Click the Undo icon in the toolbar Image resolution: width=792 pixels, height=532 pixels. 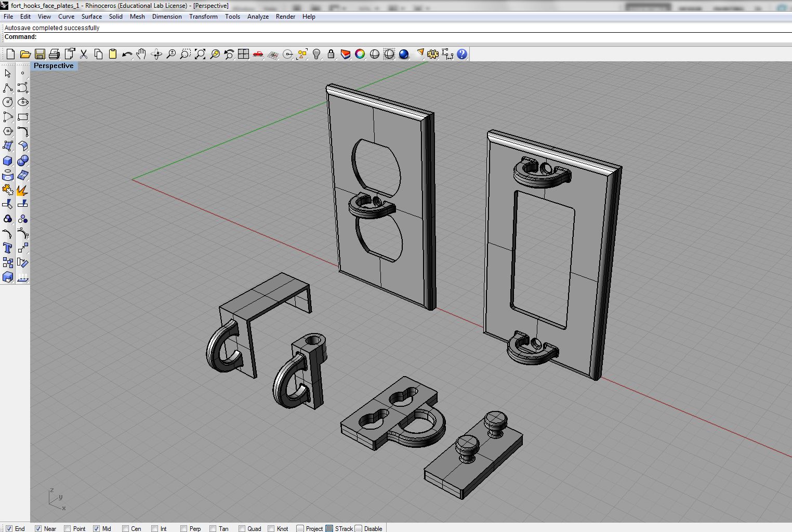126,54
